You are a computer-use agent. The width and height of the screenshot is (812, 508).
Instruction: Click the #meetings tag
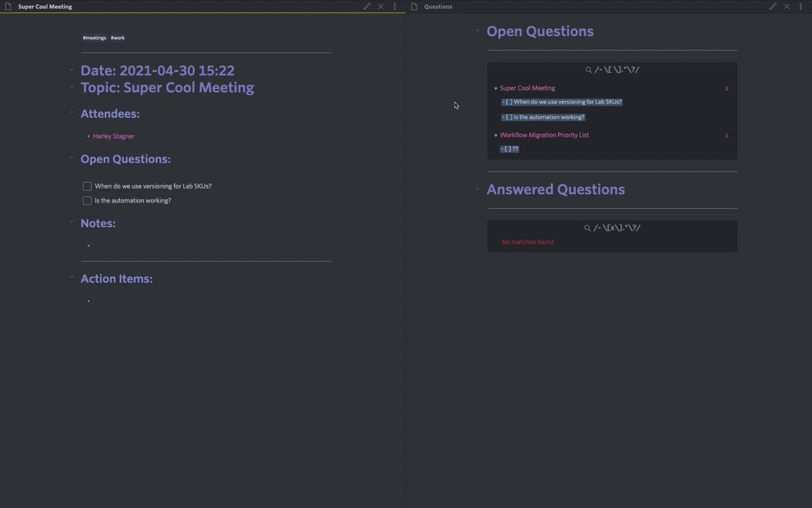coord(94,38)
